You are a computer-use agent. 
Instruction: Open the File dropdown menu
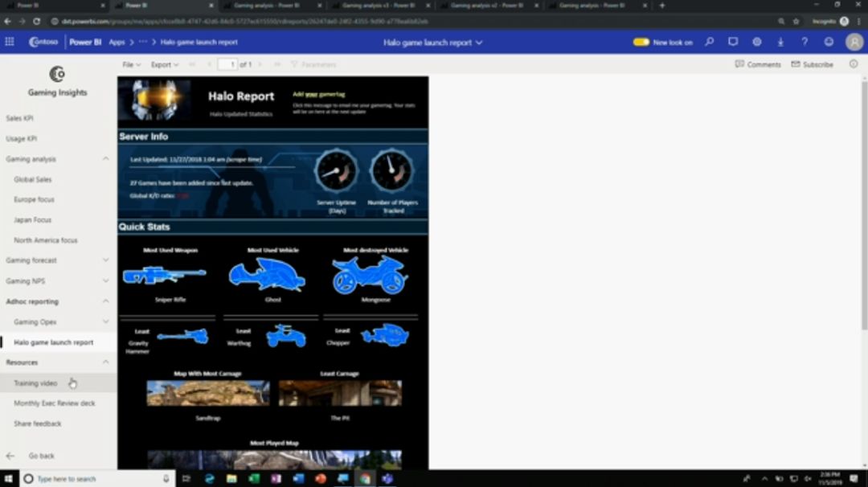[x=131, y=65]
